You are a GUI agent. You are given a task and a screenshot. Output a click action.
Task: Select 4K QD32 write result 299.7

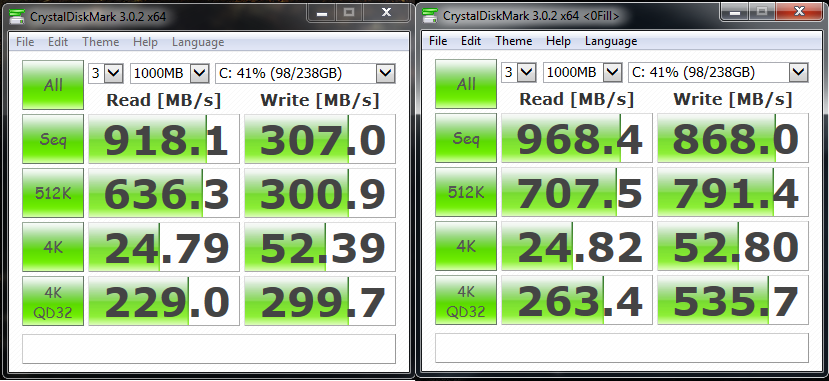tap(320, 301)
